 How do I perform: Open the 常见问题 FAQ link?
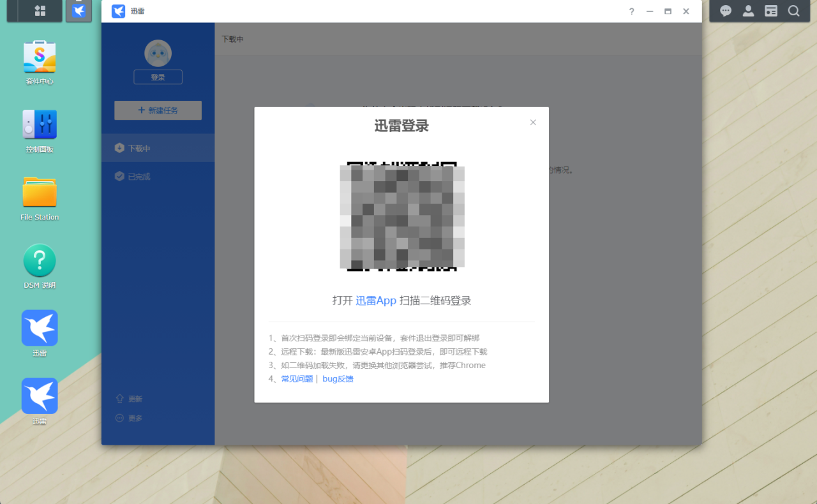[296, 378]
